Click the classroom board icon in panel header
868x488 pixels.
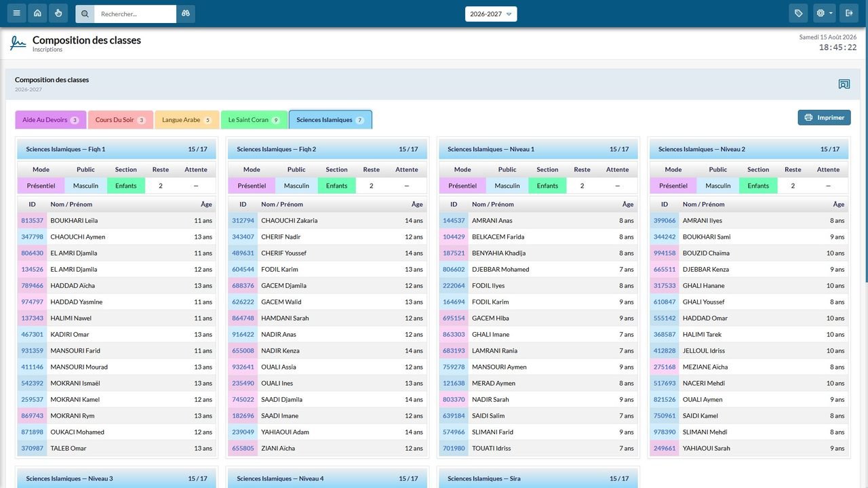[x=844, y=84]
